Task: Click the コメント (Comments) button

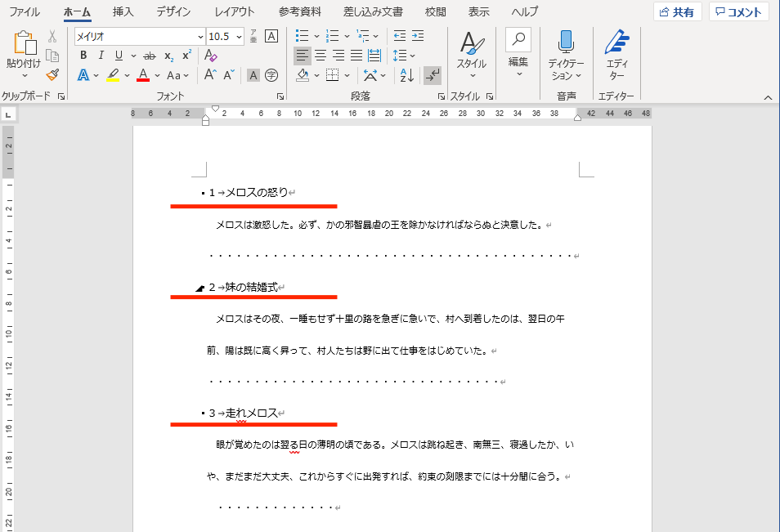Action: click(x=739, y=12)
